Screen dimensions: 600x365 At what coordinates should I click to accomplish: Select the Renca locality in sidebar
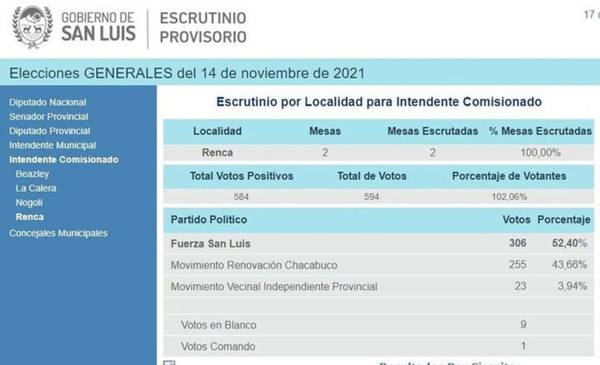[29, 217]
